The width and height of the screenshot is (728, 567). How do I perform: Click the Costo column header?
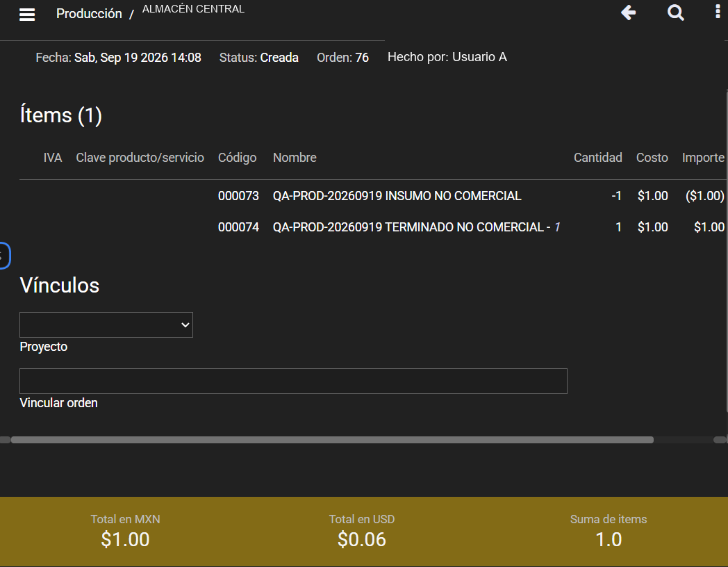[652, 158]
